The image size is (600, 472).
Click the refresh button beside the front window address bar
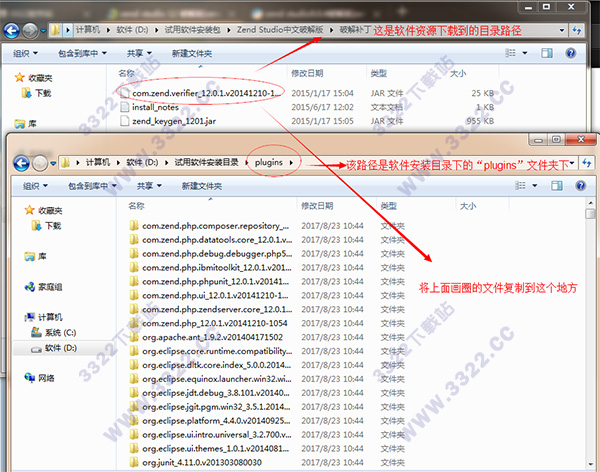click(587, 163)
